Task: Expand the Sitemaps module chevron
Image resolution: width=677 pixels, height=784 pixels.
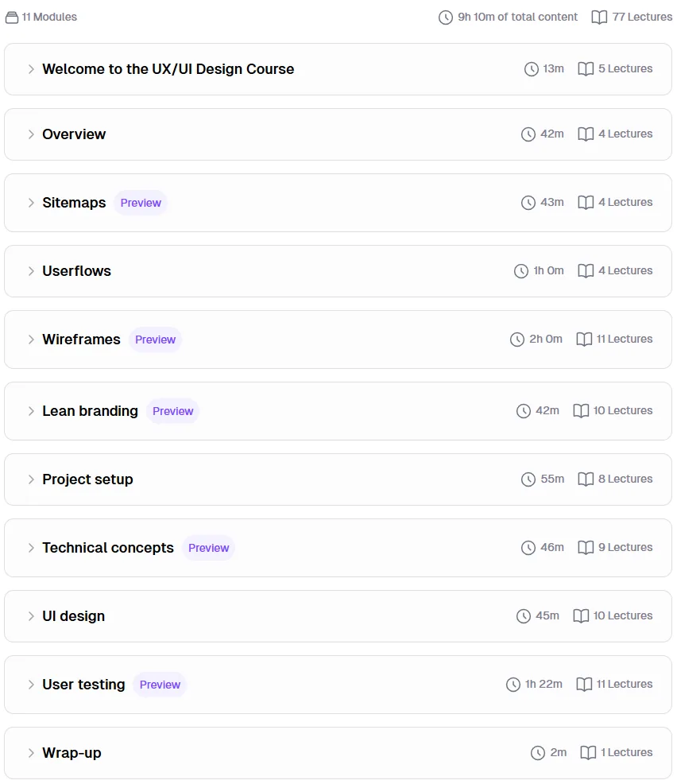Action: click(31, 203)
